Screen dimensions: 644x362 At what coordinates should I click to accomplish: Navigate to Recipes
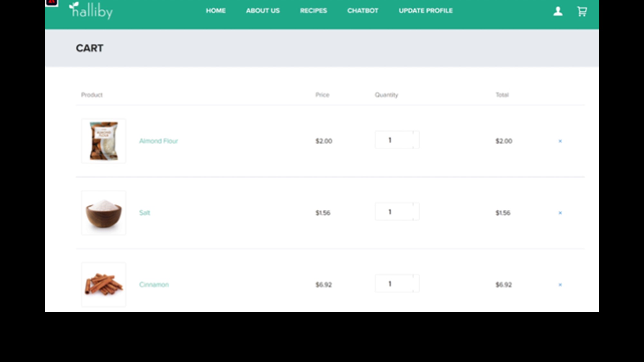pos(313,11)
